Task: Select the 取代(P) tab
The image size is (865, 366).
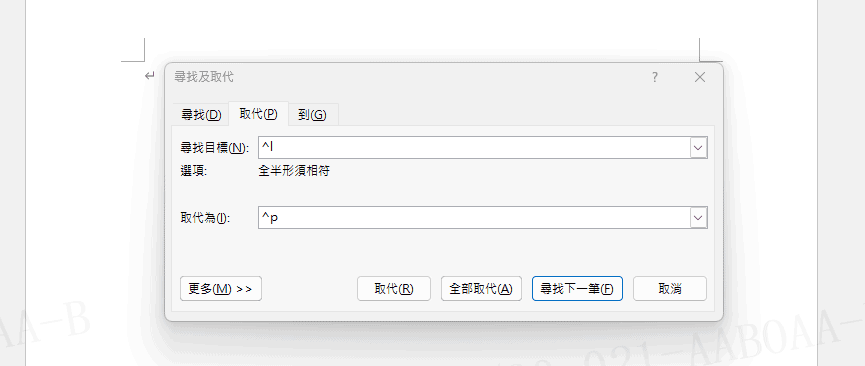Action: (258, 114)
